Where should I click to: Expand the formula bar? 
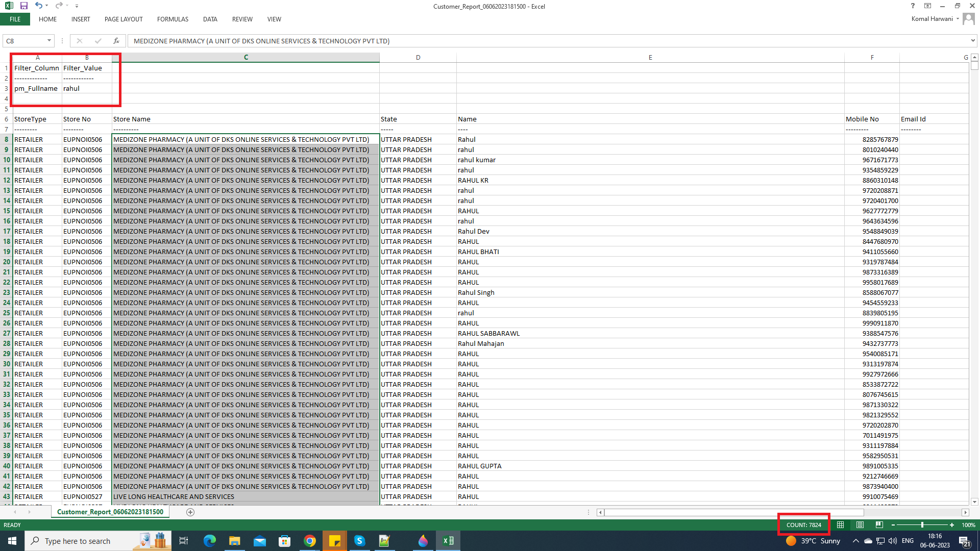973,41
